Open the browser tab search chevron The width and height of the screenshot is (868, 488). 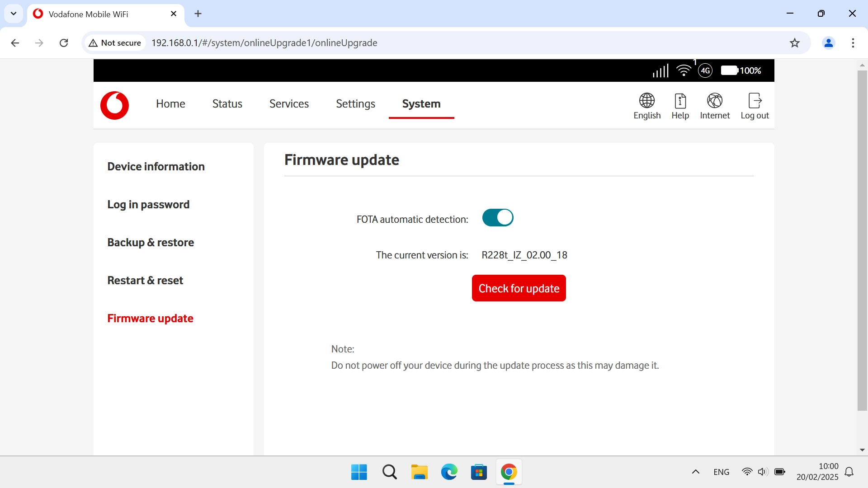coord(13,14)
